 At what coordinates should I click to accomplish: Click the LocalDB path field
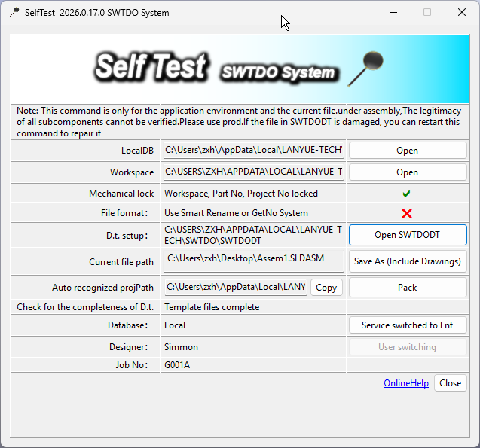[253, 151]
